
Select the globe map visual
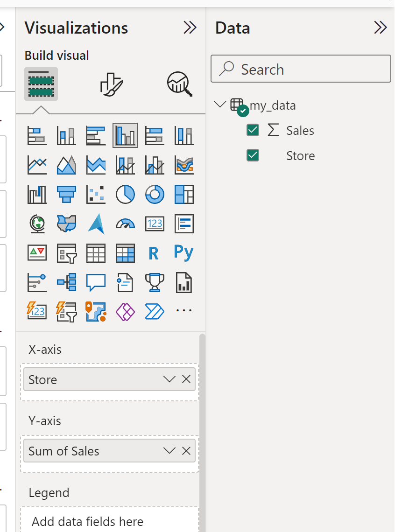pos(37,224)
